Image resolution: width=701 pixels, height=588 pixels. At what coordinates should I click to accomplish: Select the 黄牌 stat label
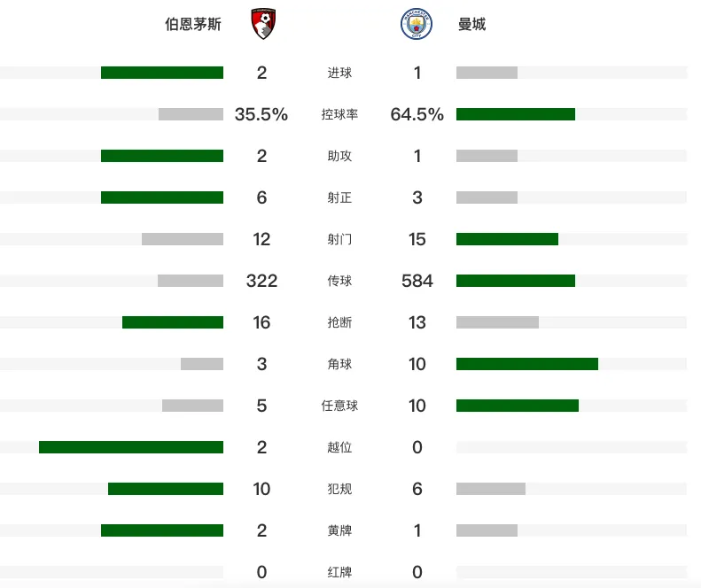[339, 530]
